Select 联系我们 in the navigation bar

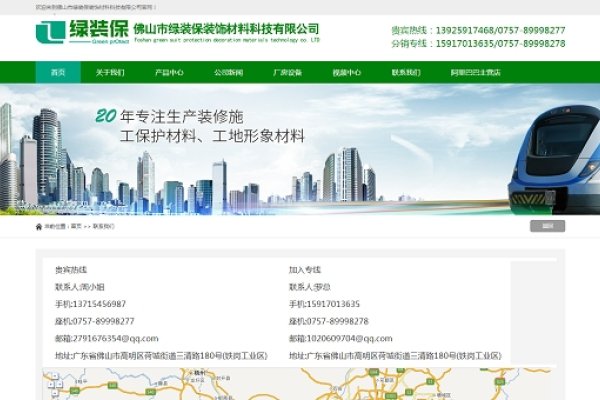(x=406, y=72)
